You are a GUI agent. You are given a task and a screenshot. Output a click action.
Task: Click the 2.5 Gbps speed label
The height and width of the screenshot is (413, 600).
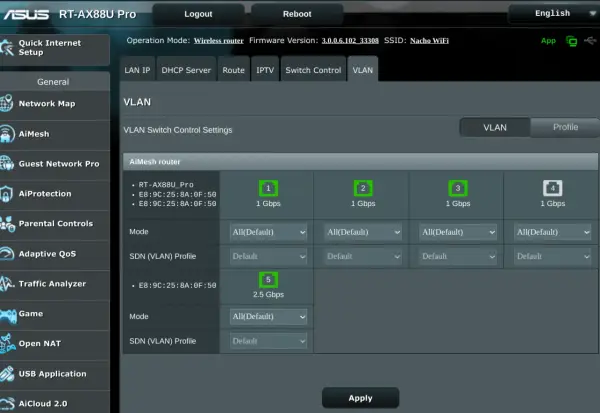(268, 294)
